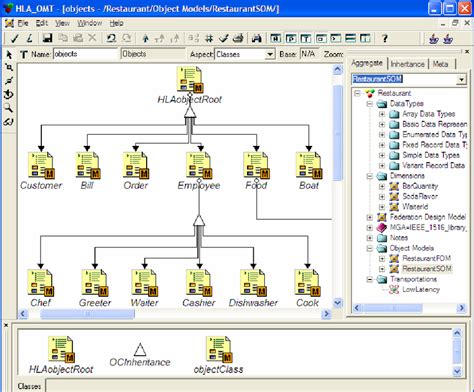Select the set mode tool in left bar
The image size is (474, 392).
(9, 94)
